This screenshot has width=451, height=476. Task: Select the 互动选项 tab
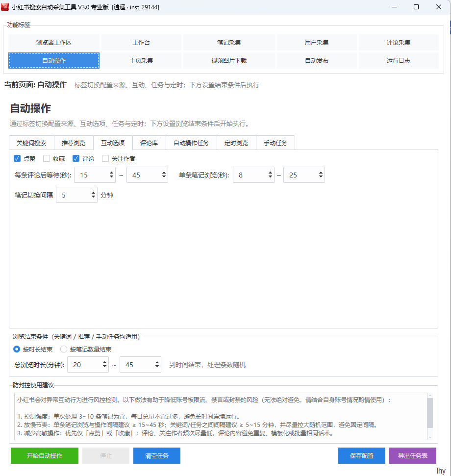click(x=113, y=143)
